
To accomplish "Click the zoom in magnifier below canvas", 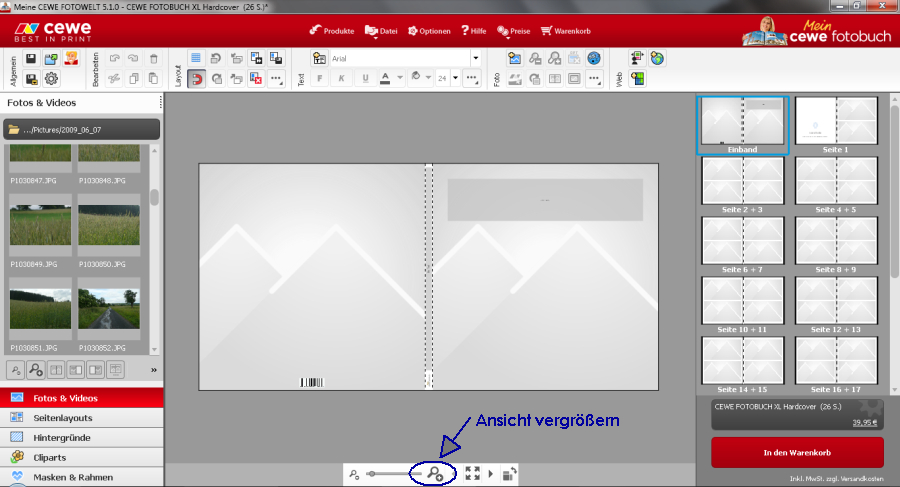I will pyautogui.click(x=436, y=474).
